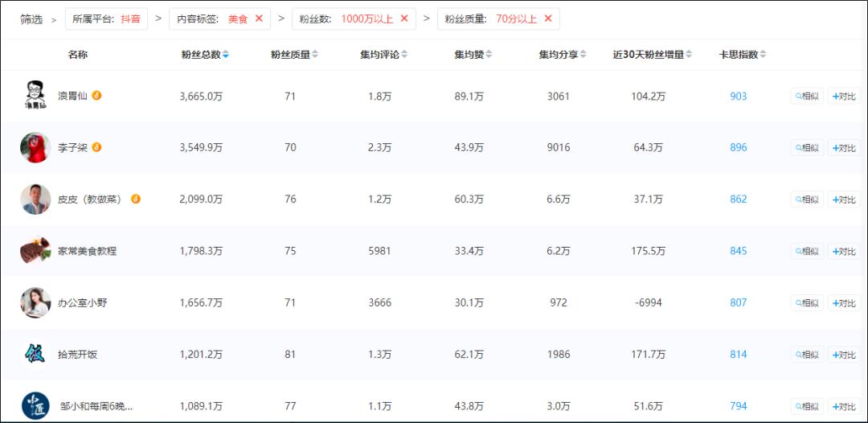Click the 抖音 platform filter tag
Screen dimensions: 868x423
[x=130, y=18]
